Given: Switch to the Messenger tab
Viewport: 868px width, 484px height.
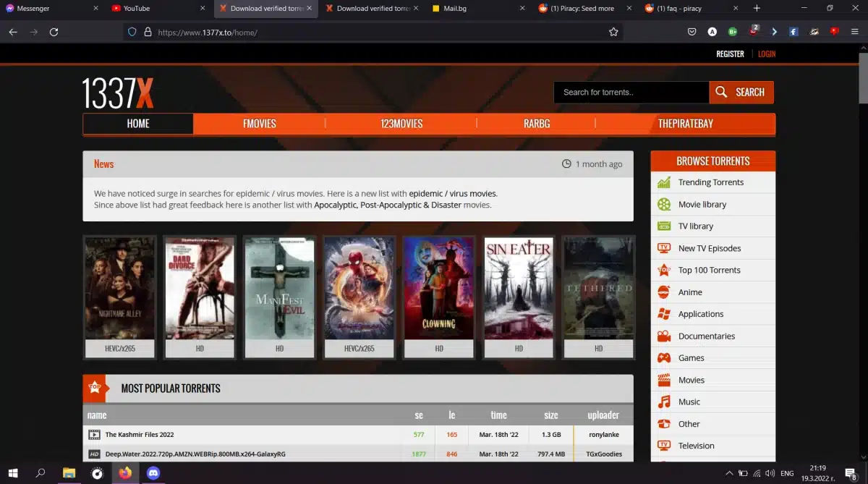Looking at the screenshot, I should [51, 8].
